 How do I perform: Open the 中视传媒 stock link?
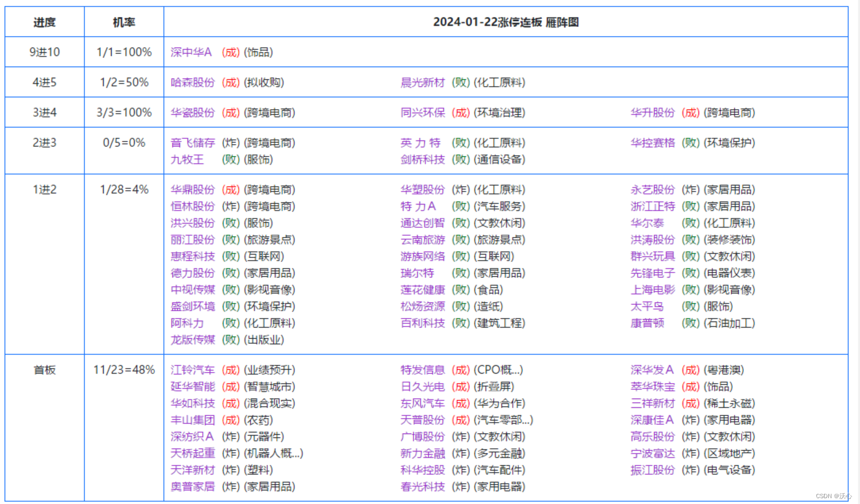pyautogui.click(x=193, y=290)
